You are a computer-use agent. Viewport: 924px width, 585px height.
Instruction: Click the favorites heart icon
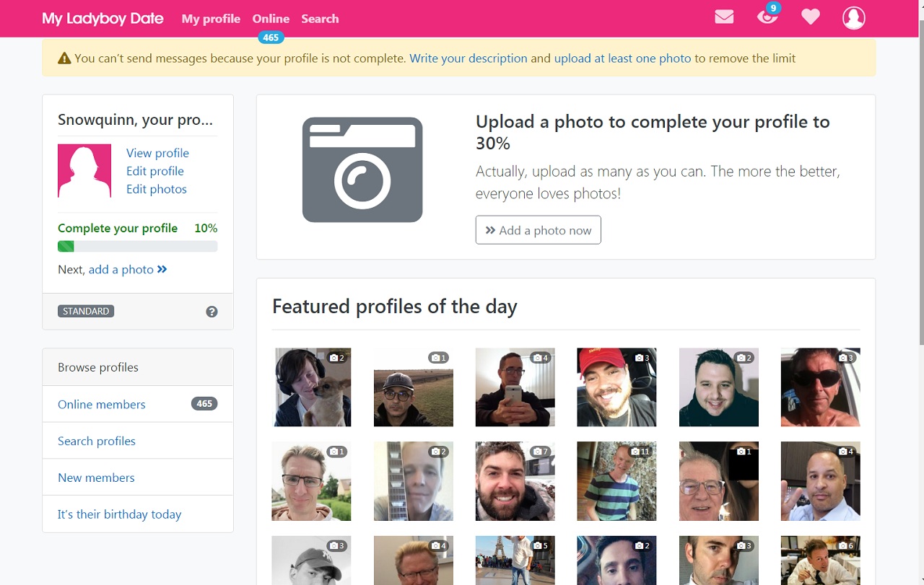click(811, 17)
